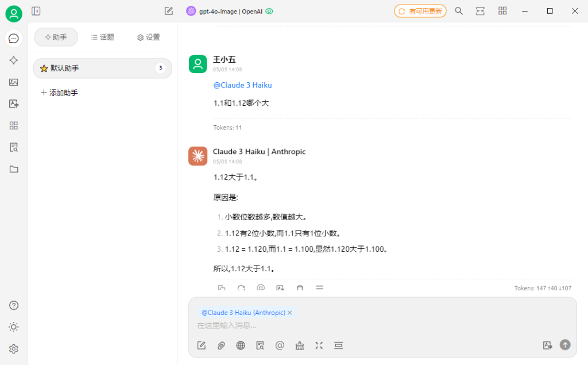Attach a file with paperclip icon
This screenshot has height=365, width=588.
(221, 345)
